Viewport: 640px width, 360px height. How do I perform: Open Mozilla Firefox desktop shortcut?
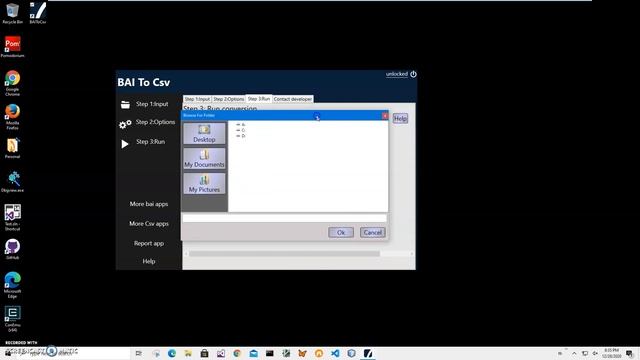point(12,117)
